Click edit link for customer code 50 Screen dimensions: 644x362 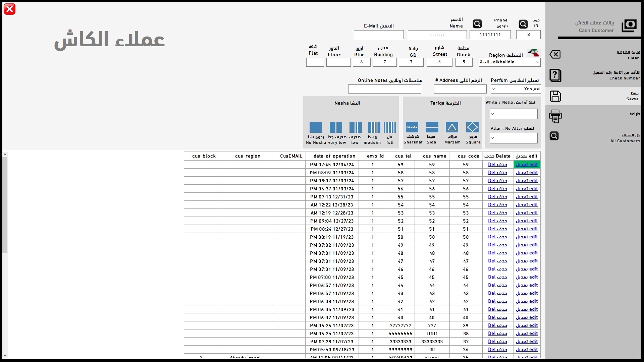(527, 237)
